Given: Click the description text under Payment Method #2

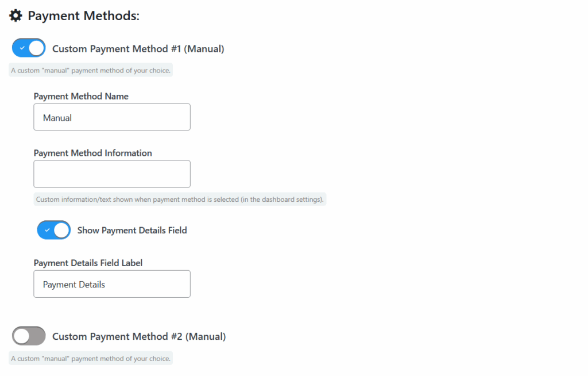Looking at the screenshot, I should (91, 358).
